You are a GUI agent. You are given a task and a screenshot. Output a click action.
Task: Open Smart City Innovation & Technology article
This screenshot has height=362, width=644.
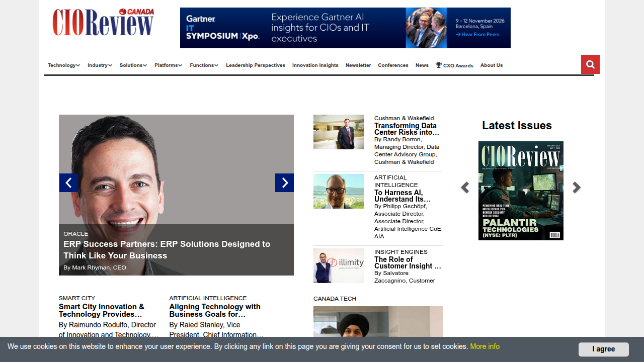point(102,310)
